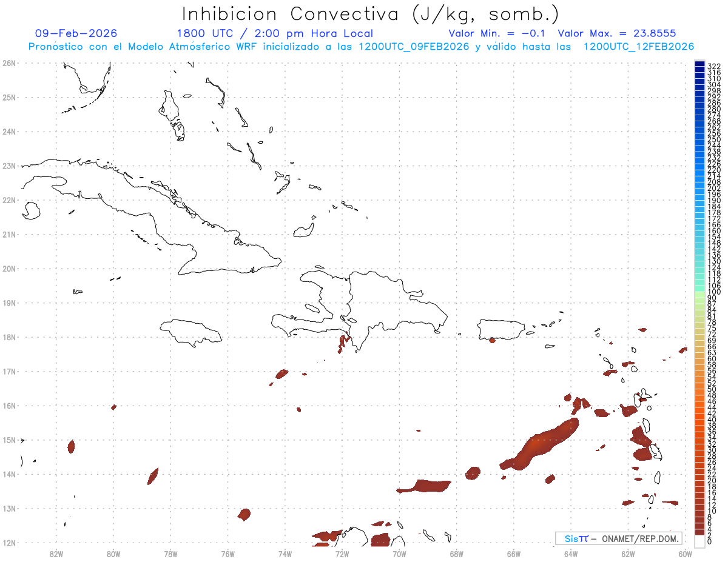Click the time '1800 UTC / 2:00 pm Hora Local'
This screenshot has height=562, width=728.
coord(275,33)
